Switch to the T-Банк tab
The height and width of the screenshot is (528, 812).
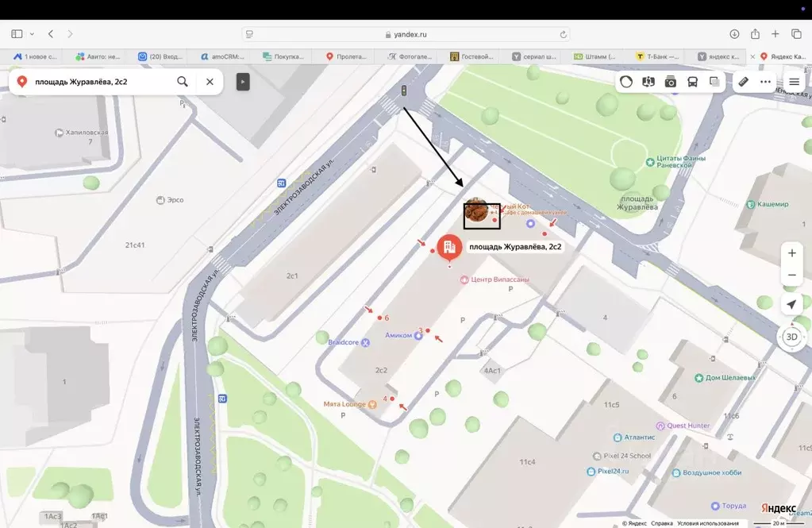click(658, 56)
